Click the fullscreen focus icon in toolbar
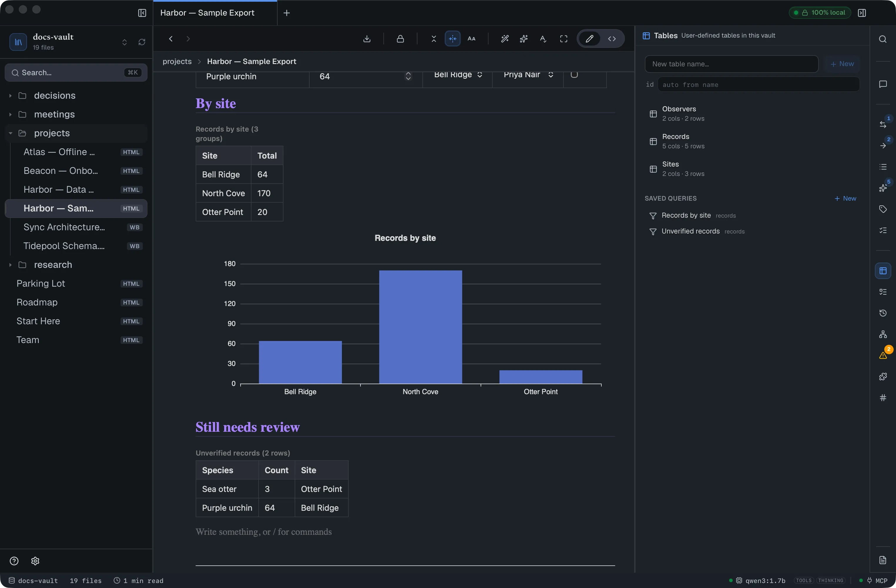This screenshot has height=588, width=896. pyautogui.click(x=563, y=39)
